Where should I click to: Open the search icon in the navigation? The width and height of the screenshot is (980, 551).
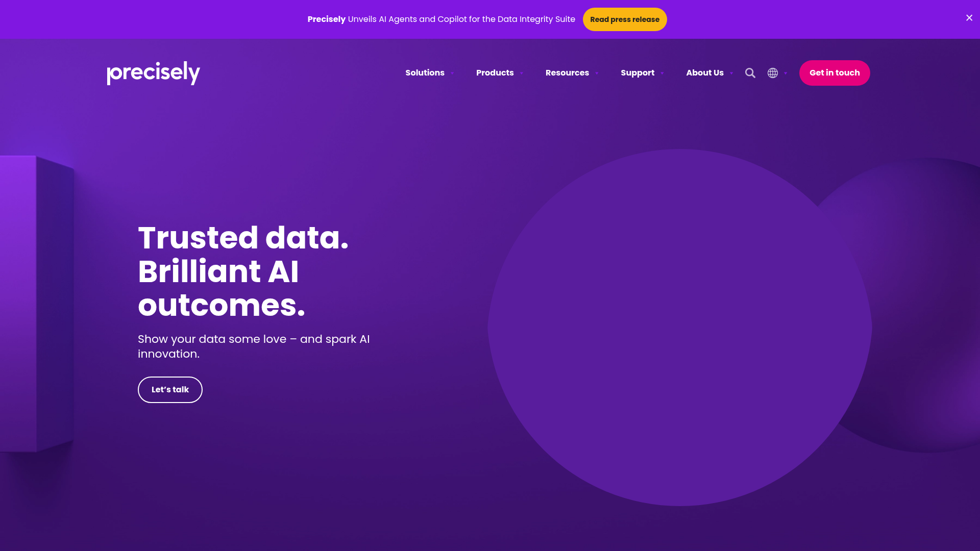pos(750,73)
